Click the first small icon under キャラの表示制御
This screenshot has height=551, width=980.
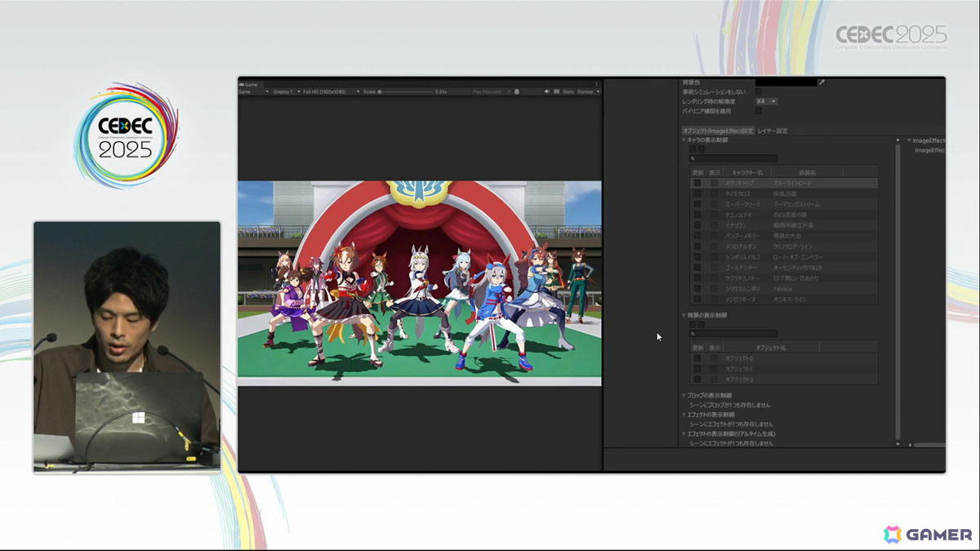693,149
